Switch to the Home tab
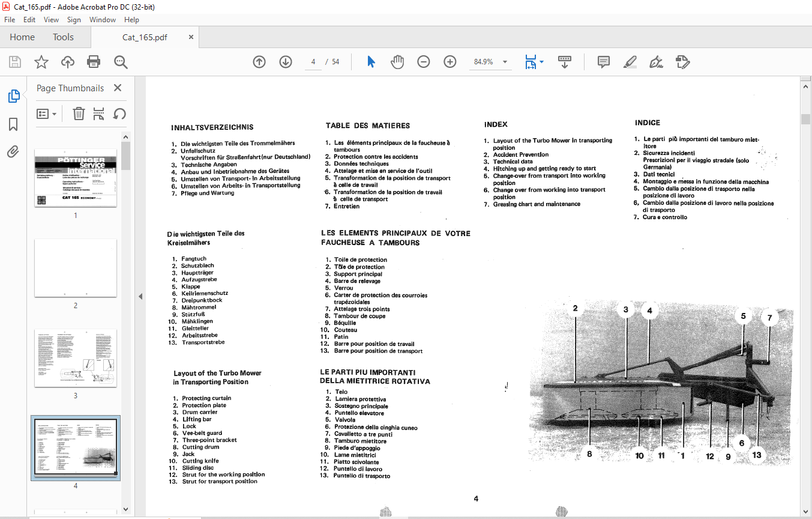Image resolution: width=812 pixels, height=519 pixels. [22, 37]
